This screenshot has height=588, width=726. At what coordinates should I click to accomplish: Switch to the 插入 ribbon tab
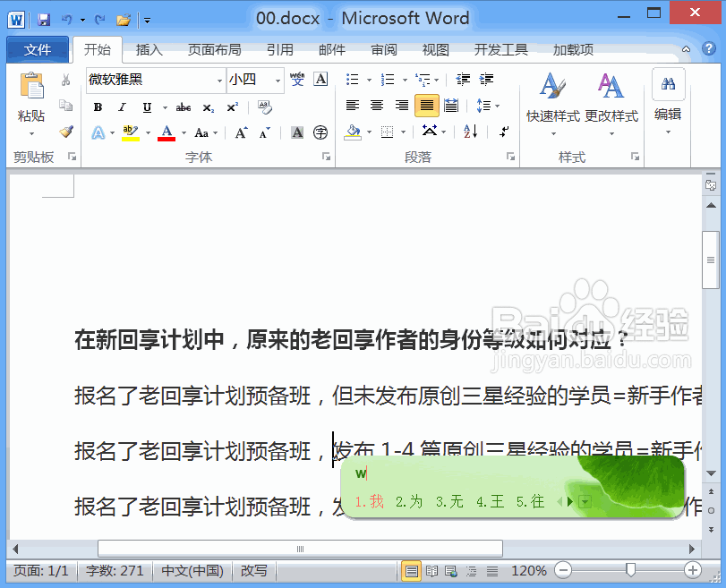pyautogui.click(x=149, y=50)
